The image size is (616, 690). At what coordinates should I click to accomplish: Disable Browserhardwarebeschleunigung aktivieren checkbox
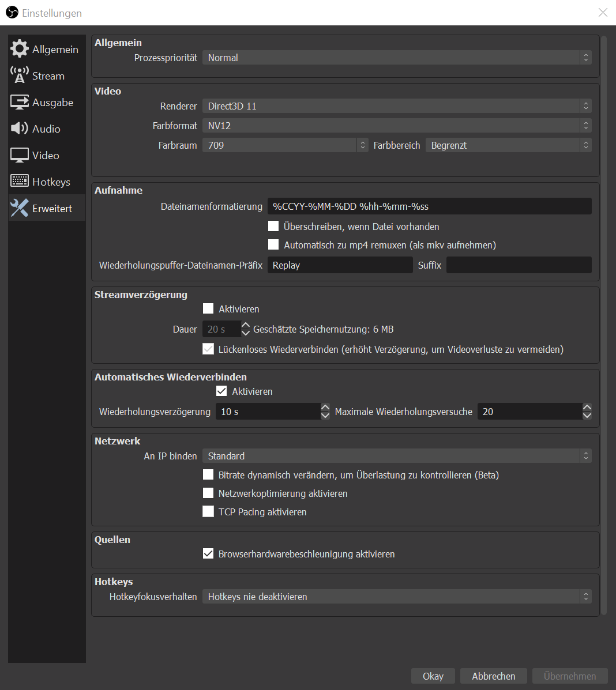pos(208,554)
